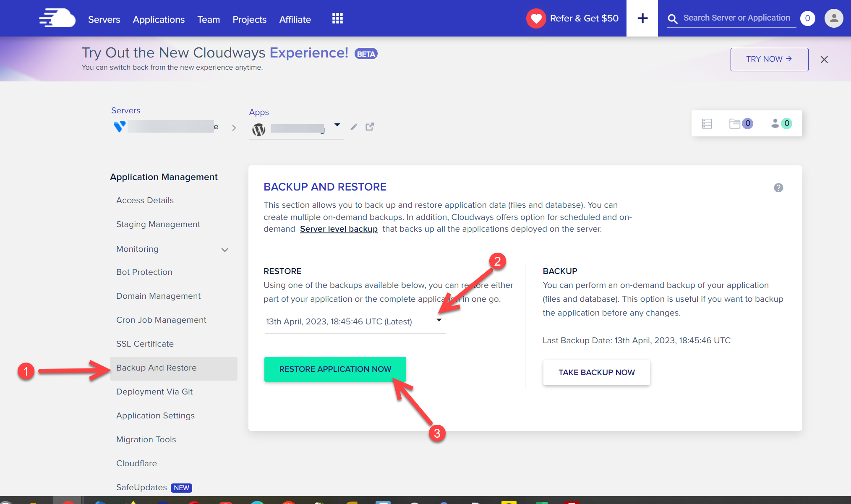This screenshot has height=504, width=851.
Task: Click the projects folder counter icon
Action: click(741, 123)
